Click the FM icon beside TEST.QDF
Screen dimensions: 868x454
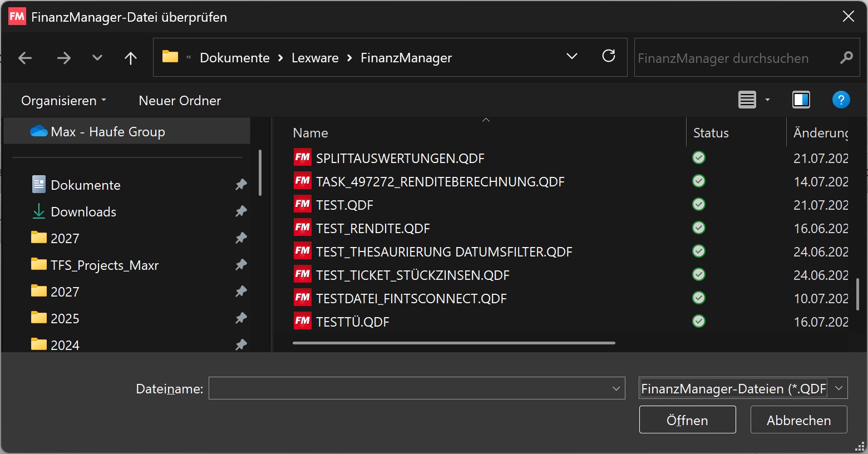coord(302,205)
